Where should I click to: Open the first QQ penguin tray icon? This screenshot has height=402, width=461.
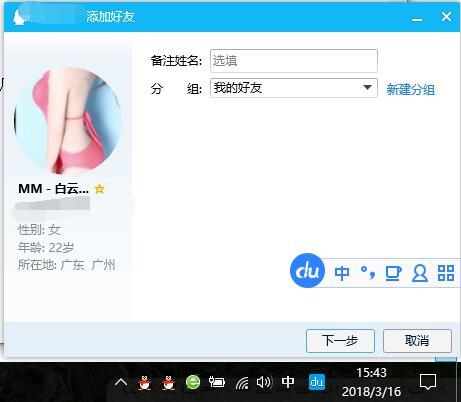(144, 382)
